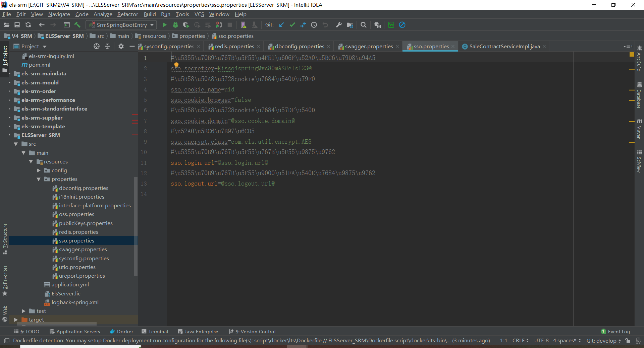Open file icon in main toolbar

coord(6,25)
